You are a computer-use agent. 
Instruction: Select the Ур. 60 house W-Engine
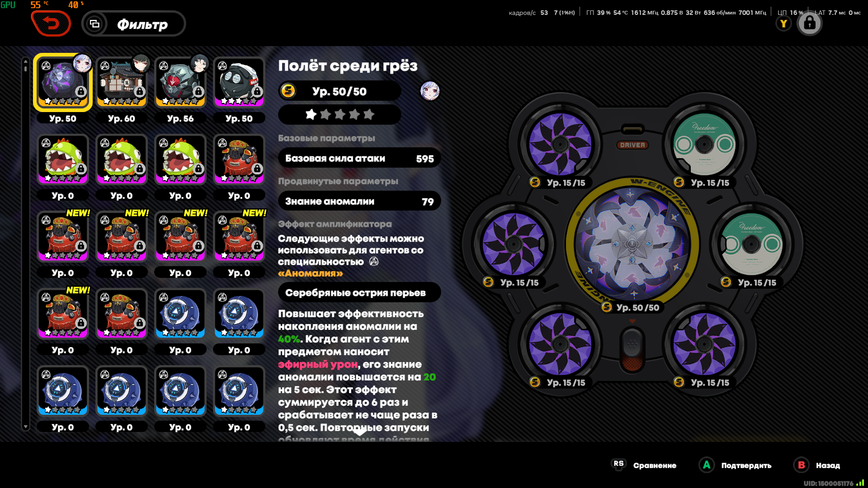tap(122, 83)
